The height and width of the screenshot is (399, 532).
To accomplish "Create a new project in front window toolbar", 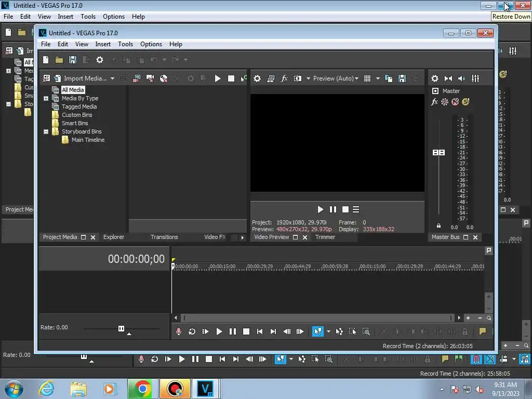I will click(x=46, y=60).
